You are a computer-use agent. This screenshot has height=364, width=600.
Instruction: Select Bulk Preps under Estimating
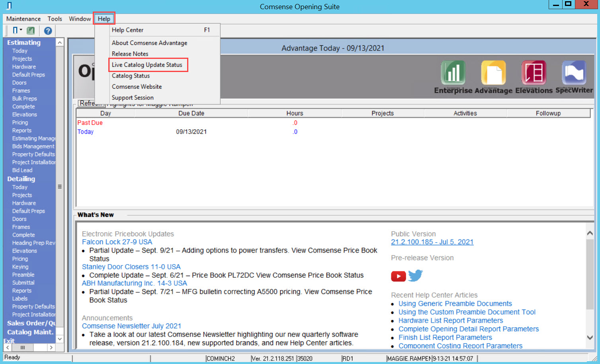24,99
